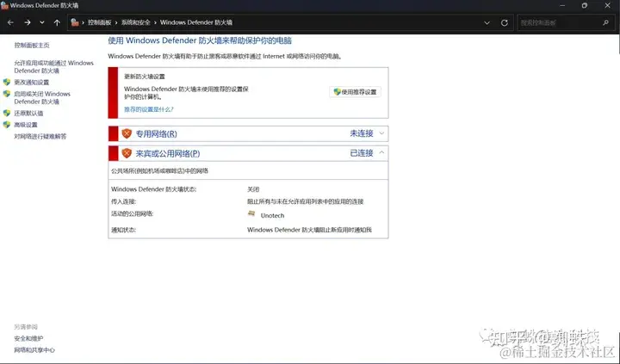Go forward using the forward arrow
620x364 pixels.
[x=28, y=22]
